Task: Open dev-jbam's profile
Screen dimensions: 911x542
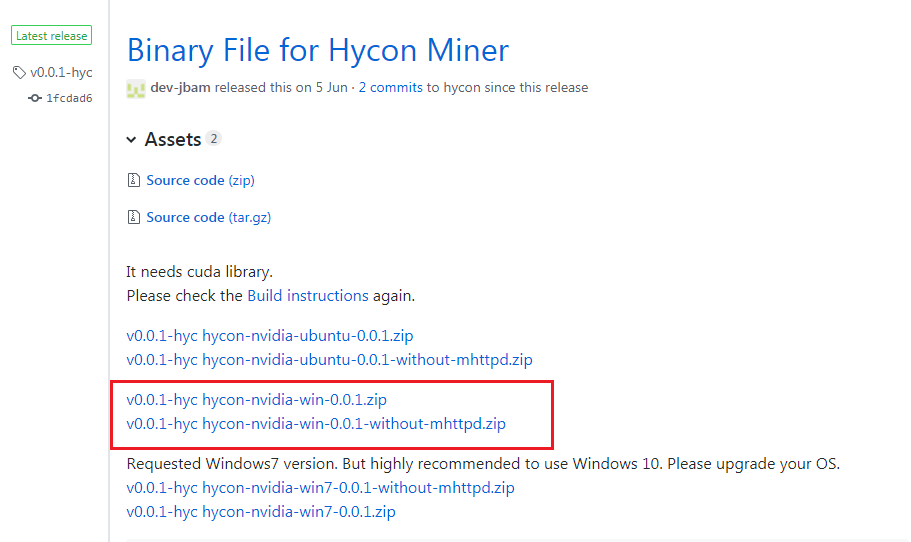Action: point(180,88)
